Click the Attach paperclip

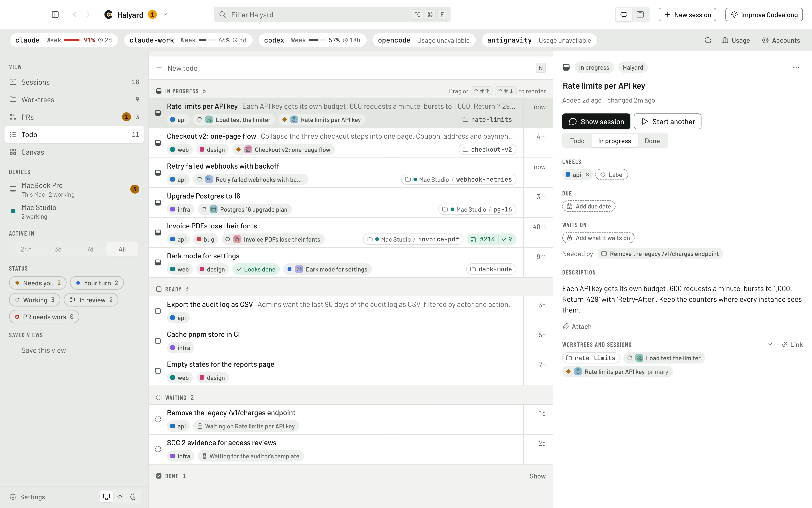point(577,326)
